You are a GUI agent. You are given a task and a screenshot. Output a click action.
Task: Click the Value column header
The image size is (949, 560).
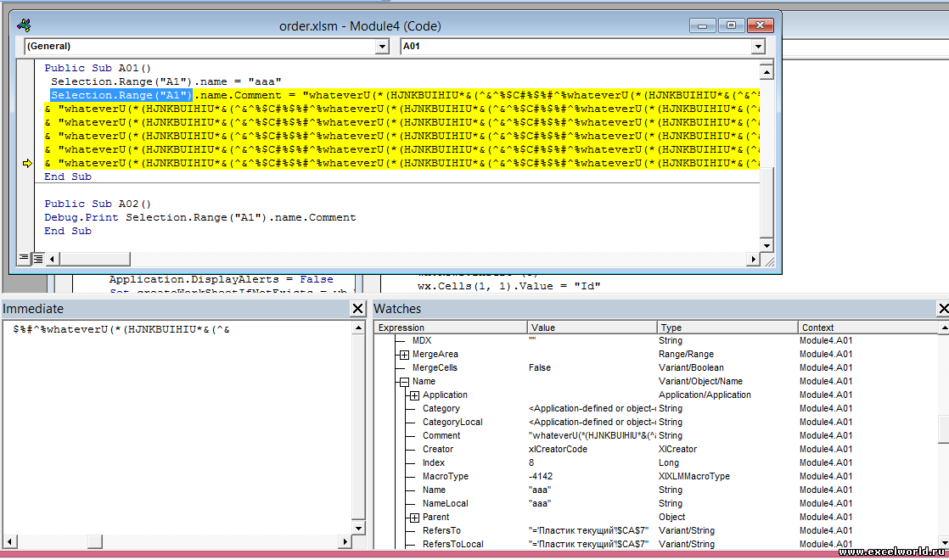coord(592,328)
